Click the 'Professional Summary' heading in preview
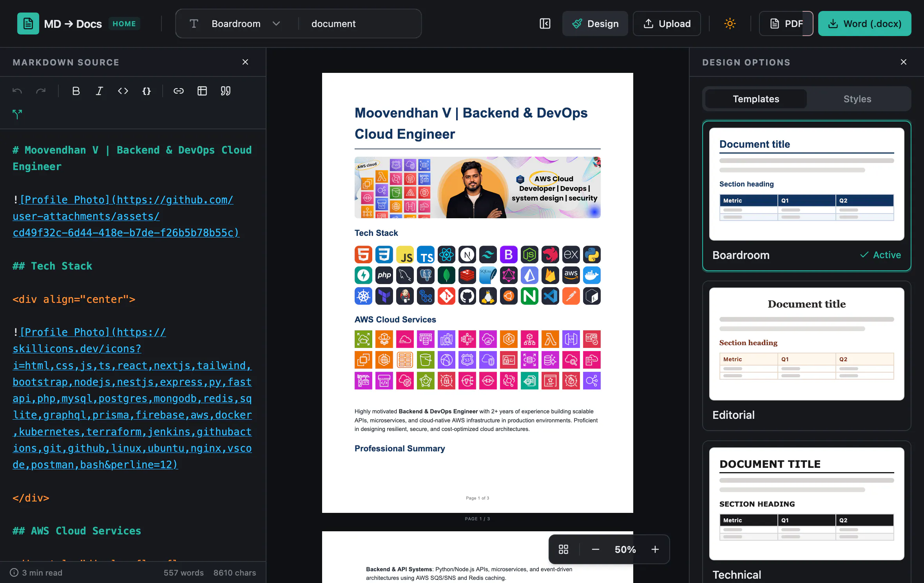Image resolution: width=924 pixels, height=583 pixels. point(400,448)
